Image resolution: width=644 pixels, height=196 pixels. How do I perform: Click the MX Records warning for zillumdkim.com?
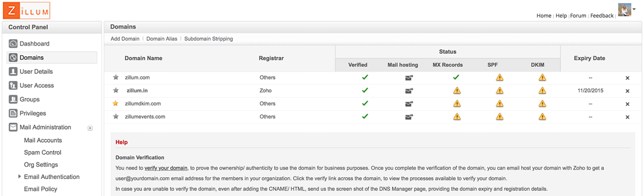(457, 104)
